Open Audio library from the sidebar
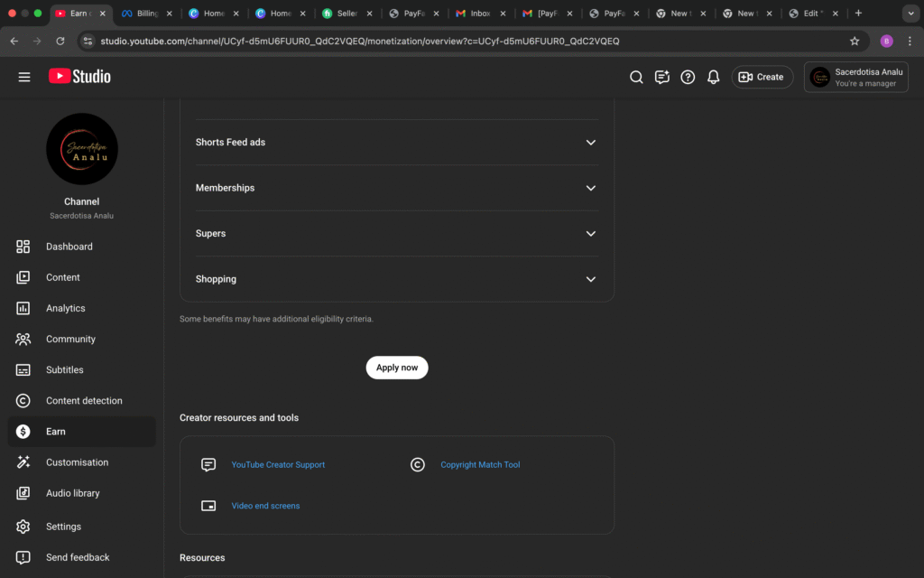The height and width of the screenshot is (578, 924). pos(72,493)
